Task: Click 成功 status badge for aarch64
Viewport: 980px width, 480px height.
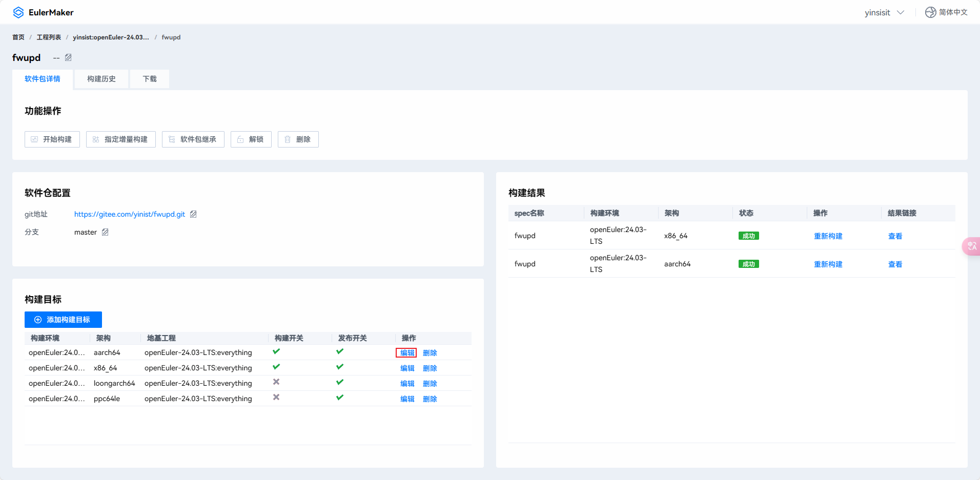Action: click(x=749, y=264)
